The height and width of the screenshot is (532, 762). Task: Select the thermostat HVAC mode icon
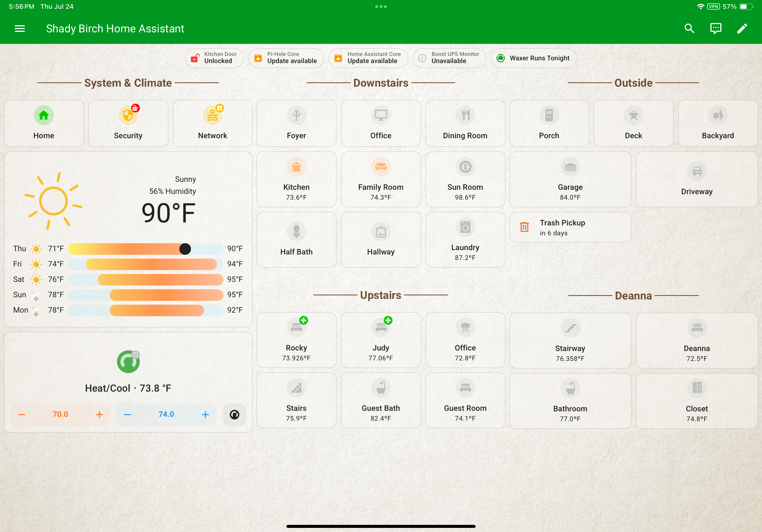(128, 361)
